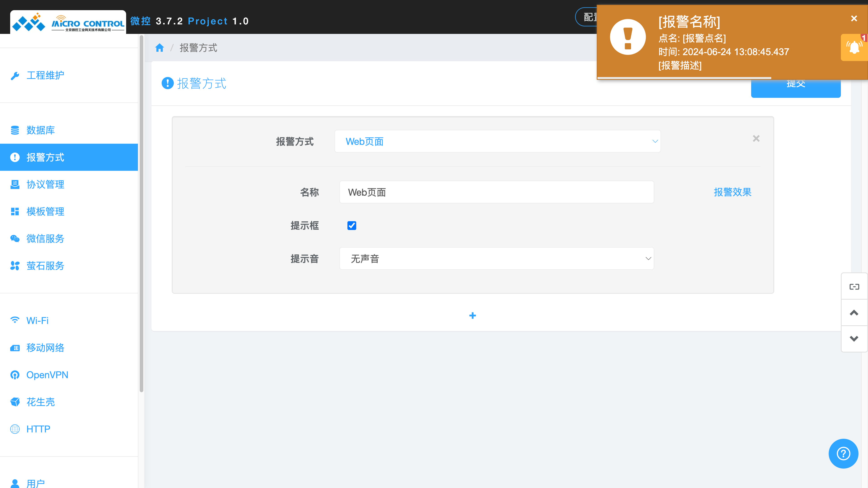
Task: Click the home breadcrumb icon
Action: pos(159,47)
